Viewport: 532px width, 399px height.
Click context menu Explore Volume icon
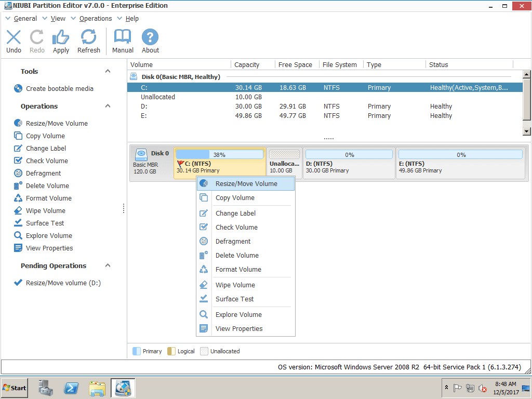204,314
